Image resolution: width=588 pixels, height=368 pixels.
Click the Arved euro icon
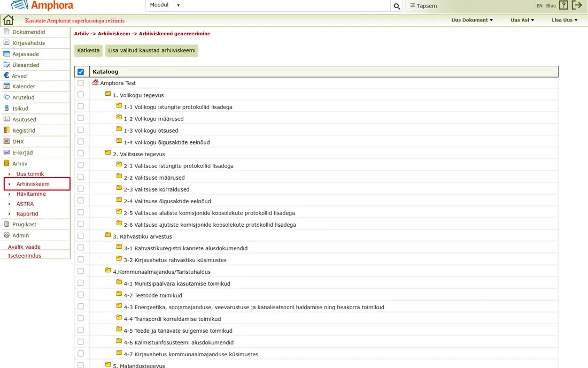point(6,75)
